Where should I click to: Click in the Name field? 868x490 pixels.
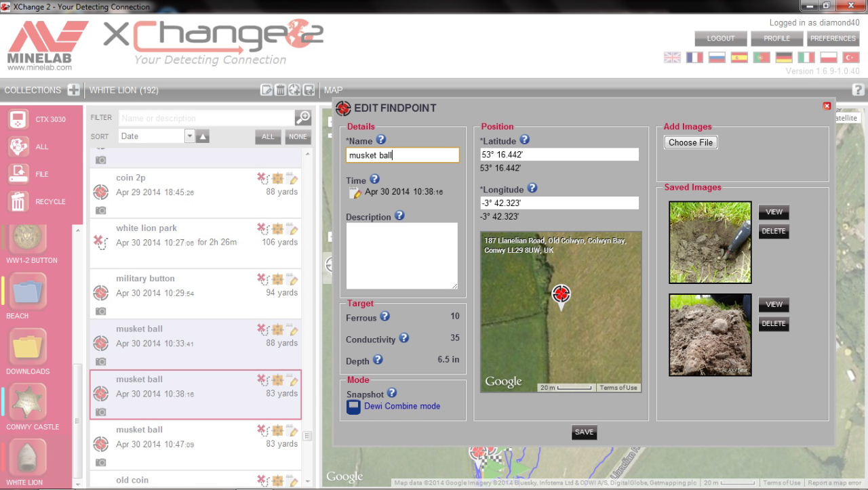click(x=403, y=155)
